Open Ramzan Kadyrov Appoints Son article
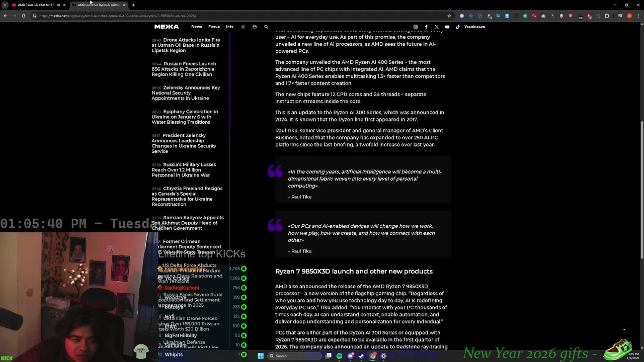This screenshot has width=644, height=362. [x=188, y=223]
